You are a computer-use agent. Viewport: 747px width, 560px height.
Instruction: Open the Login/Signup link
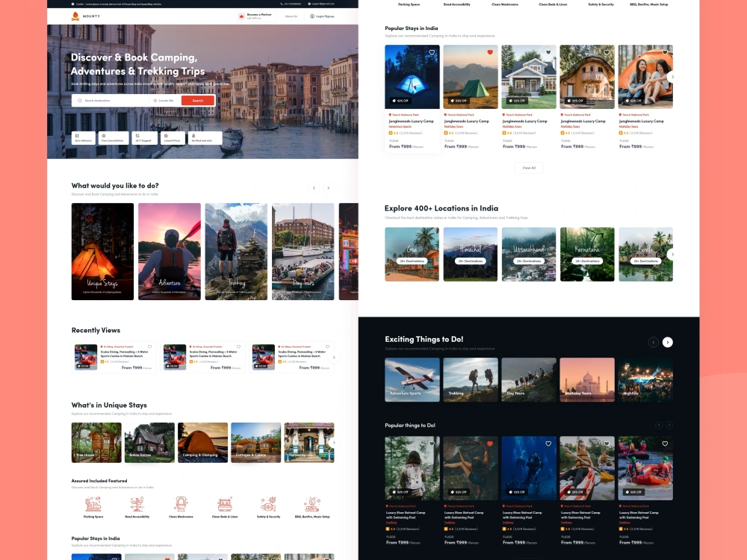[x=322, y=16]
